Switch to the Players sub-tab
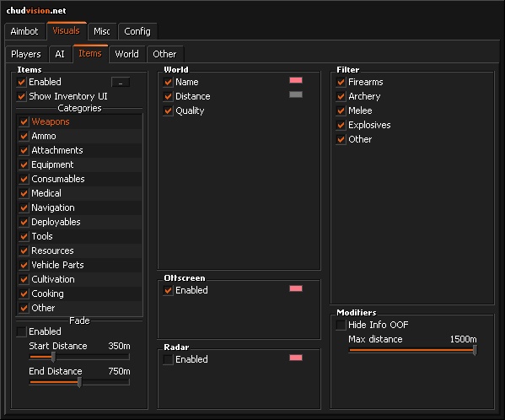 [x=26, y=54]
